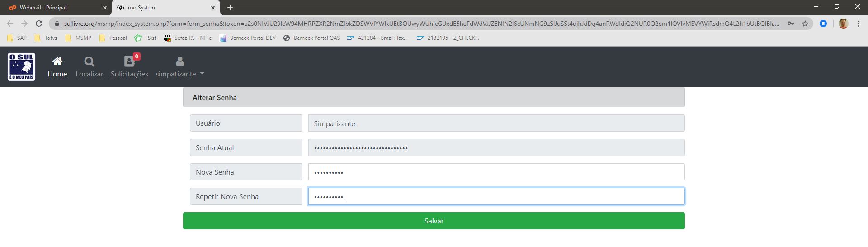Click the Chrome profile avatar
This screenshot has width=868, height=247.
pos(843,24)
